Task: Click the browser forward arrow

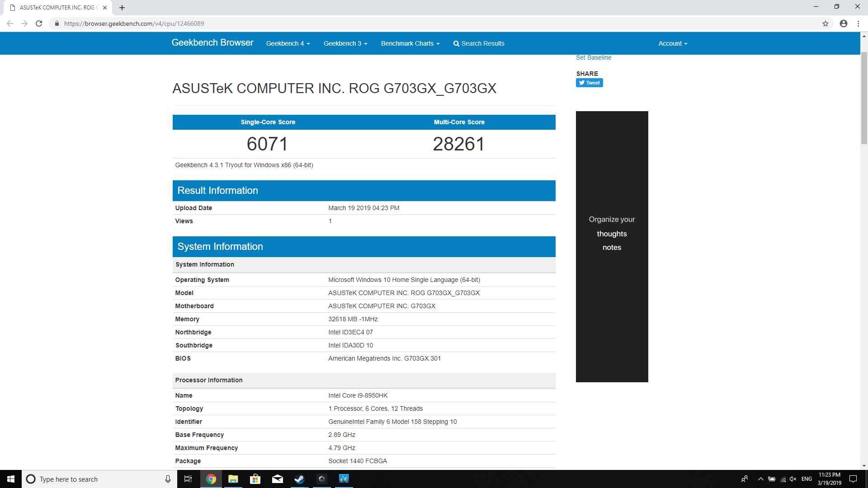Action: pos(24,23)
